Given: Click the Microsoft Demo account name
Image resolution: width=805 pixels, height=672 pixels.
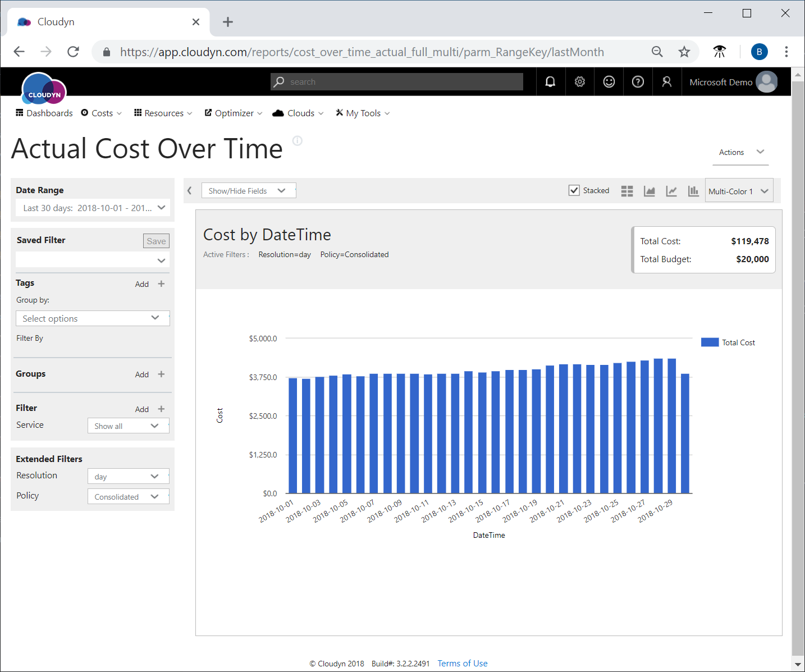Looking at the screenshot, I should point(721,83).
